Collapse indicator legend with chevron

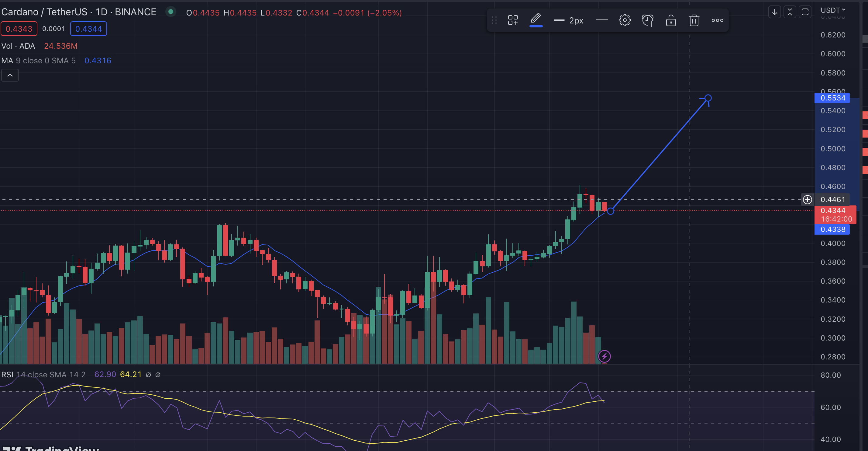[10, 75]
